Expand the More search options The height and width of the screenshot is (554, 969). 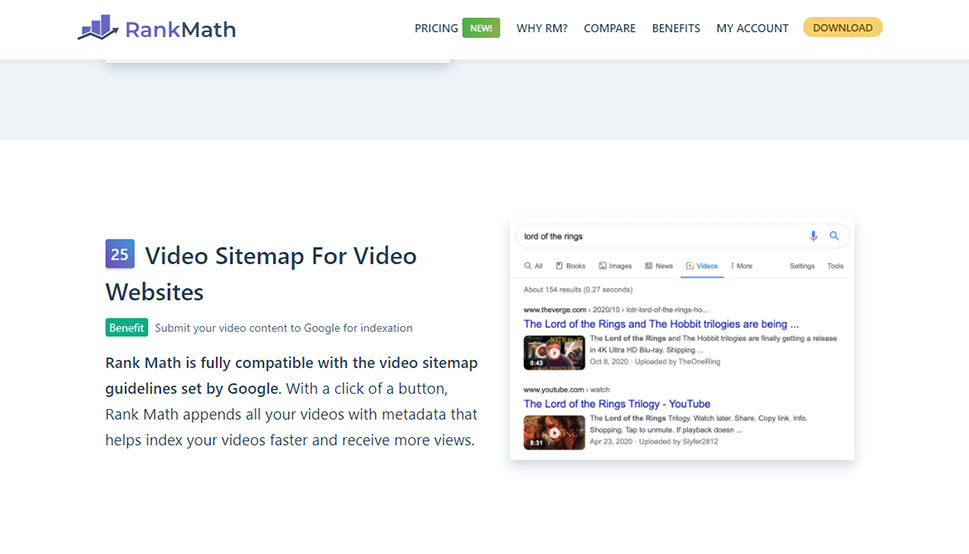[x=742, y=266]
